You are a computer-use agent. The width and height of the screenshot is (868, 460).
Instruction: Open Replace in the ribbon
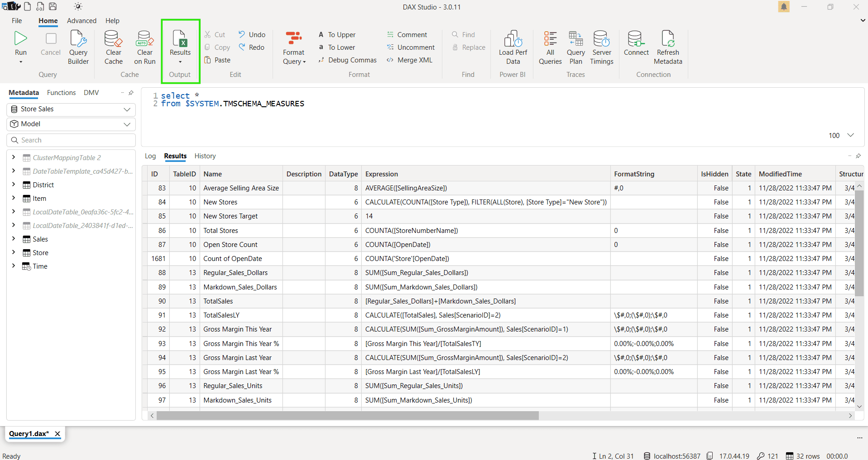click(x=469, y=47)
